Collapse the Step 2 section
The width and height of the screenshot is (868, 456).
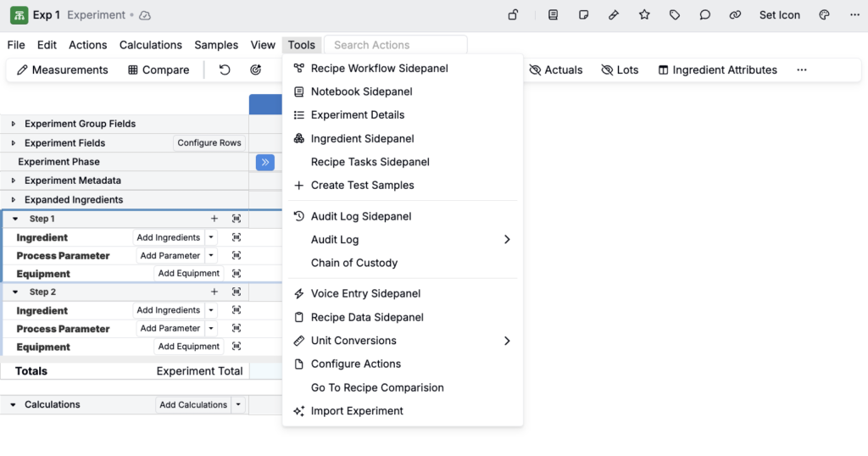pos(14,292)
